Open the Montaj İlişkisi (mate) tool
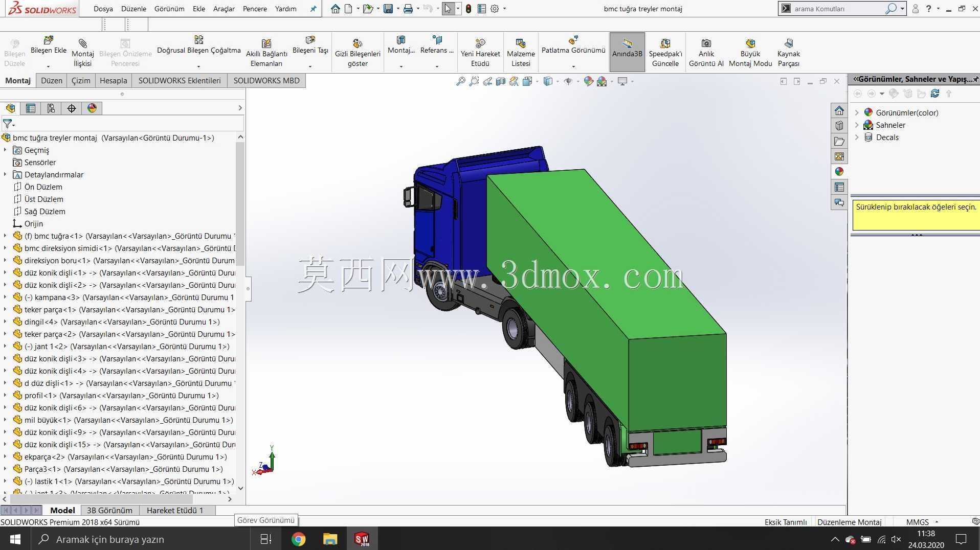This screenshot has width=980, height=550. [82, 52]
